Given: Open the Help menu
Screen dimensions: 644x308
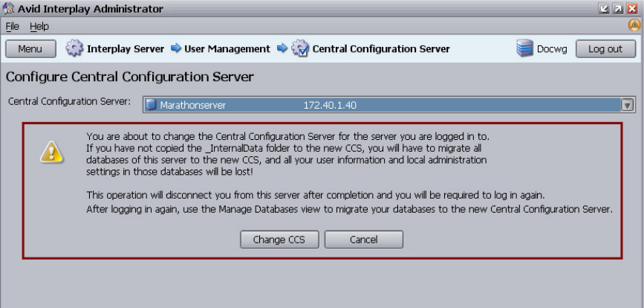Looking at the screenshot, I should 39,26.
